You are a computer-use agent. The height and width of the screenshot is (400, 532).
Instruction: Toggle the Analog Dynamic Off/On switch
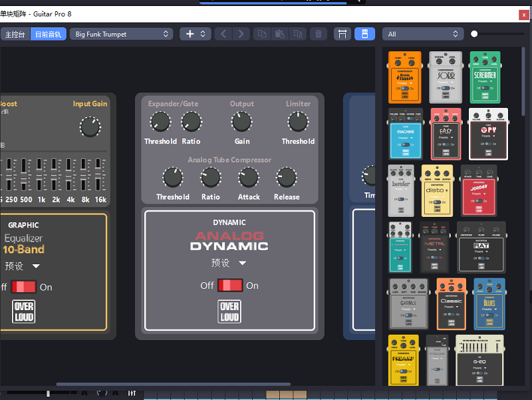tap(231, 286)
